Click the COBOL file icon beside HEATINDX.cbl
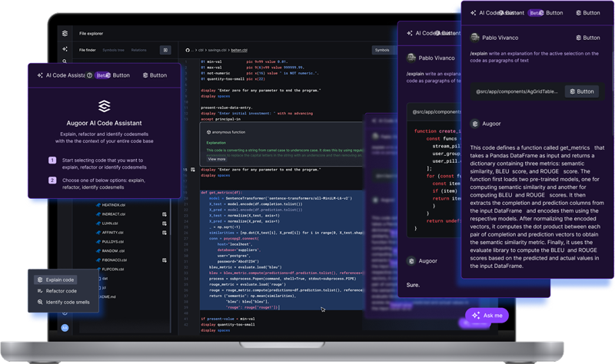 [x=98, y=205]
